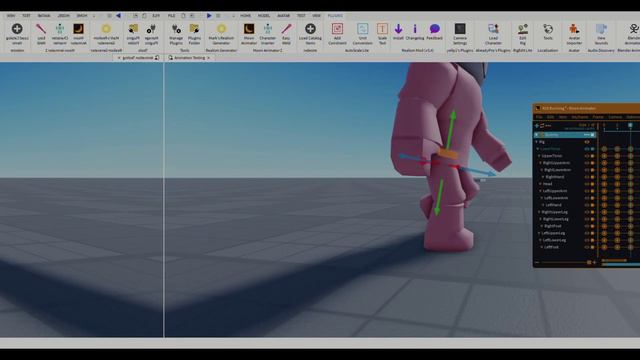Toggle visibility eye for UpperTorso
640x360 pixels.
(587, 156)
